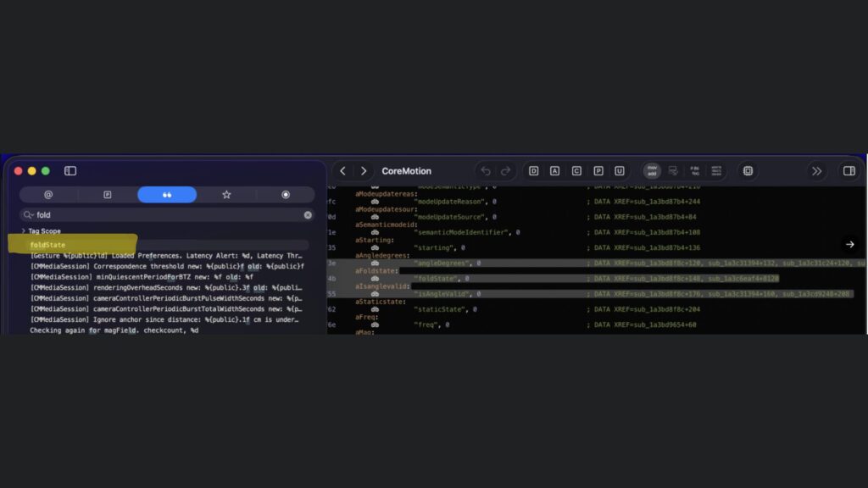Clear the 'fold' search text
868x488 pixels.
click(308, 214)
